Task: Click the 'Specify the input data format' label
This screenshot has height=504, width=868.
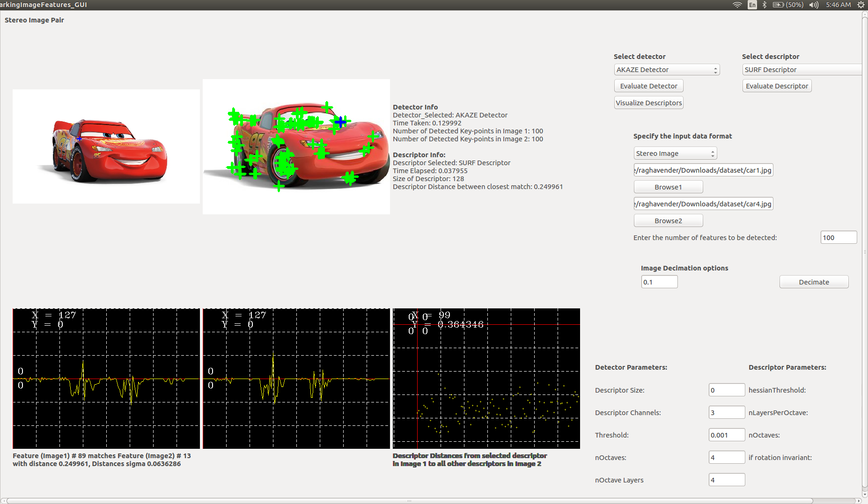Action: click(683, 136)
